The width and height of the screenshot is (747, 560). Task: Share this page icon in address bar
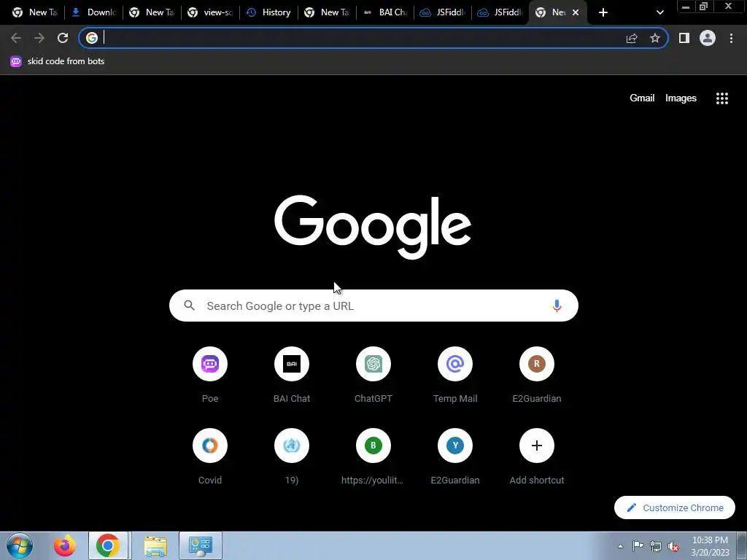coord(632,38)
